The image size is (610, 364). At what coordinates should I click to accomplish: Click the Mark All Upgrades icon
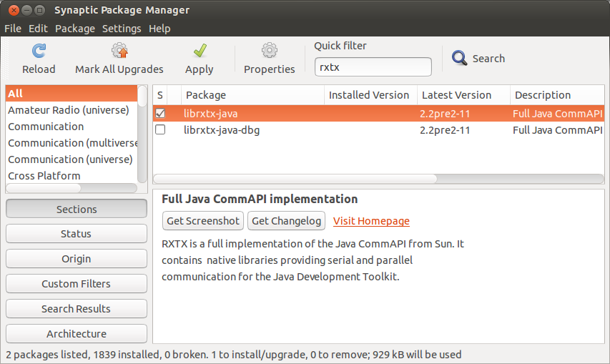coord(119,51)
